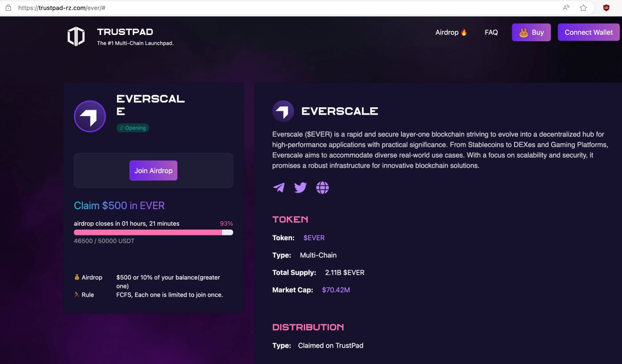This screenshot has height=364, width=622.
Task: Add this page to favorites star
Action: (x=583, y=8)
